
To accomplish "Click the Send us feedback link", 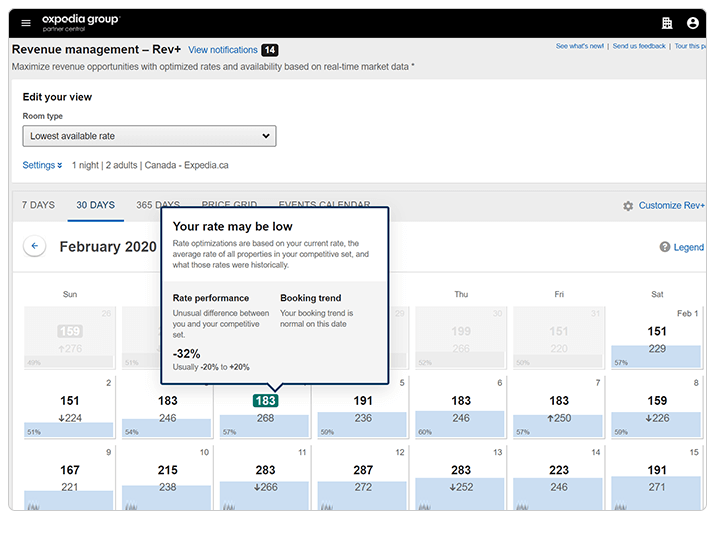I will [x=639, y=46].
